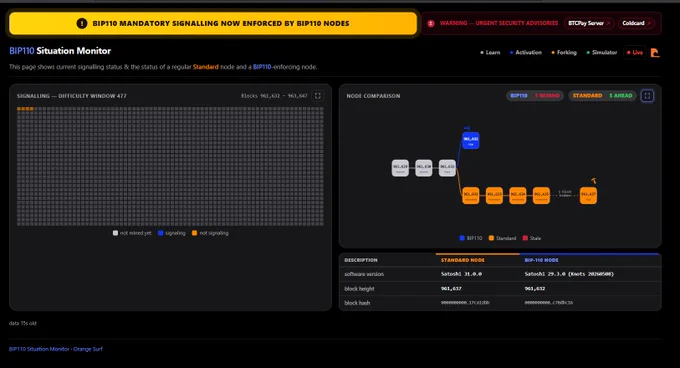680x368 pixels.
Task: Select the orange Standard tip block 961,637
Action: (588, 195)
